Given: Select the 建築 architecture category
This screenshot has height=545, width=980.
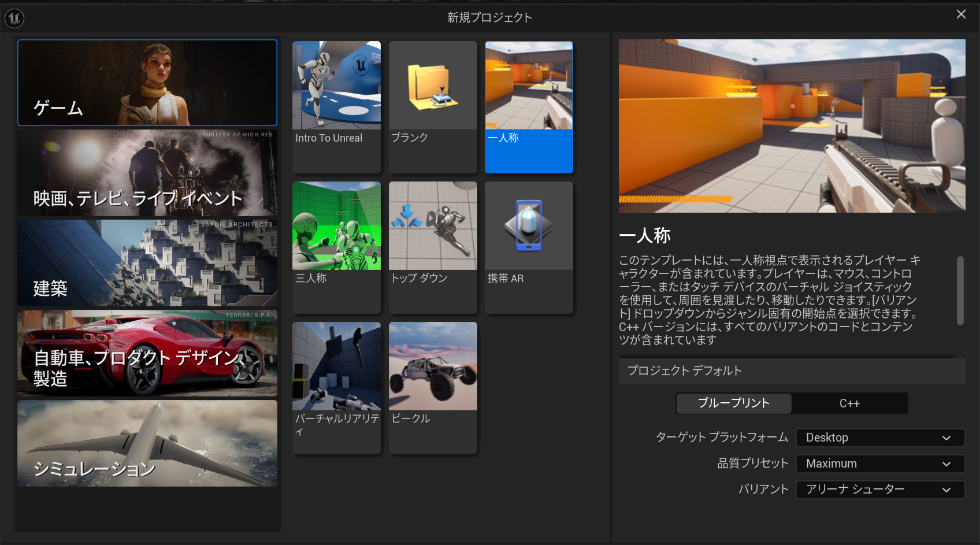Looking at the screenshot, I should click(x=147, y=263).
